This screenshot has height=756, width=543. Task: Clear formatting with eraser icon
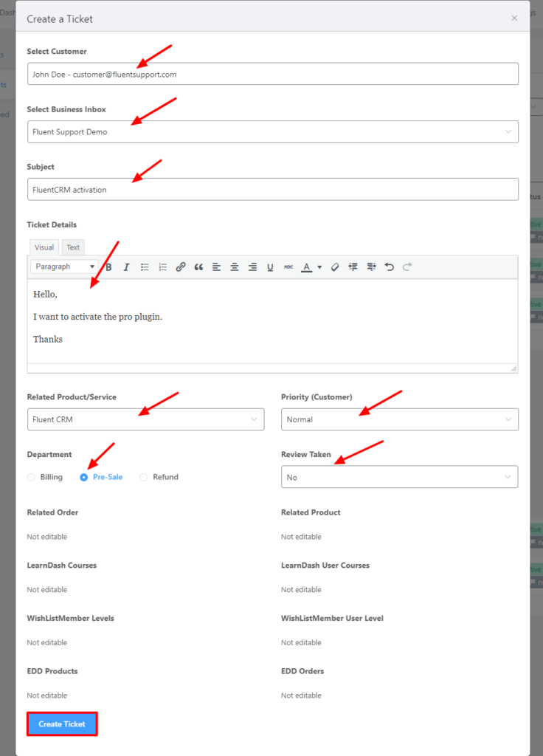(x=335, y=267)
